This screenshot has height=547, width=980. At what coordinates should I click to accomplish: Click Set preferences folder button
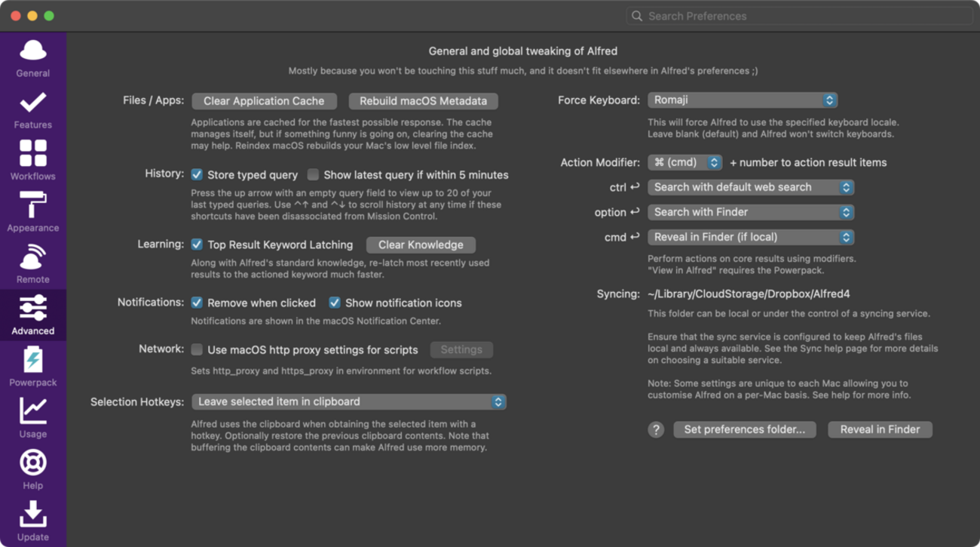(x=744, y=429)
